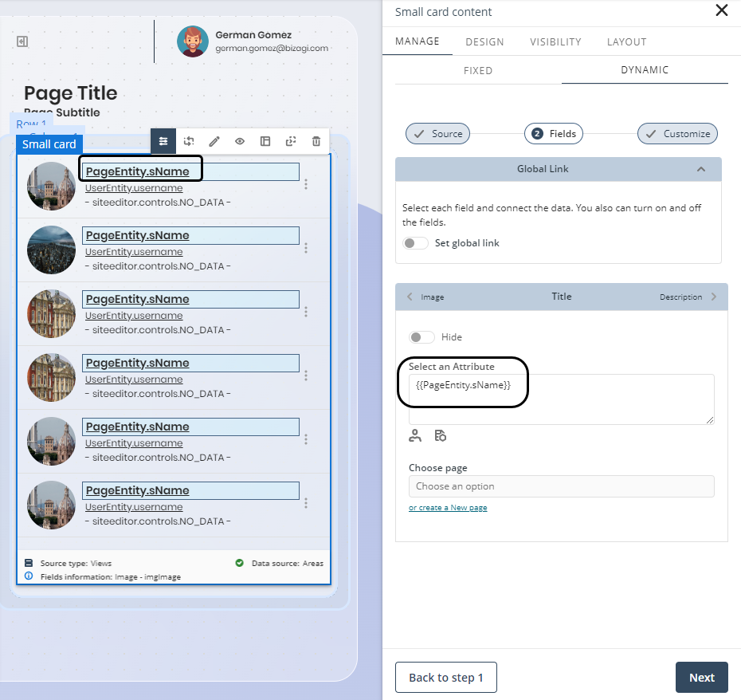The height and width of the screenshot is (700, 741).
Task: Toggle the eye visibility icon in toolbar
Action: click(x=240, y=141)
